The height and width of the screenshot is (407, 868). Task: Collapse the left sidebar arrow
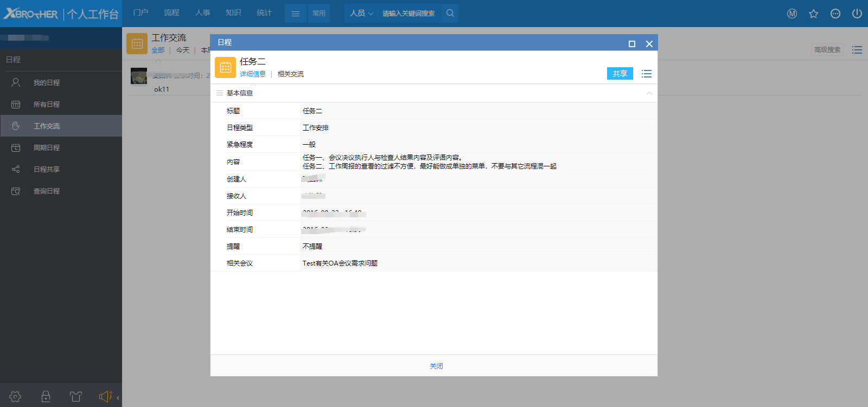(x=118, y=398)
